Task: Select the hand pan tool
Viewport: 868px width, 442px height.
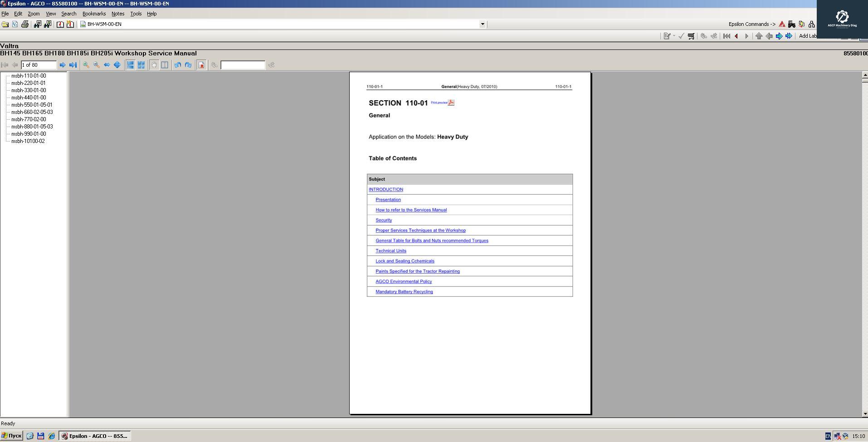Action: 154,65
